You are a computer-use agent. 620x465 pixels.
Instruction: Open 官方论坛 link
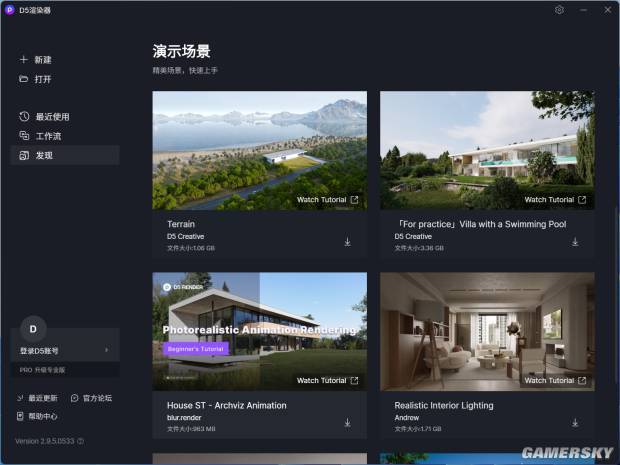click(97, 398)
